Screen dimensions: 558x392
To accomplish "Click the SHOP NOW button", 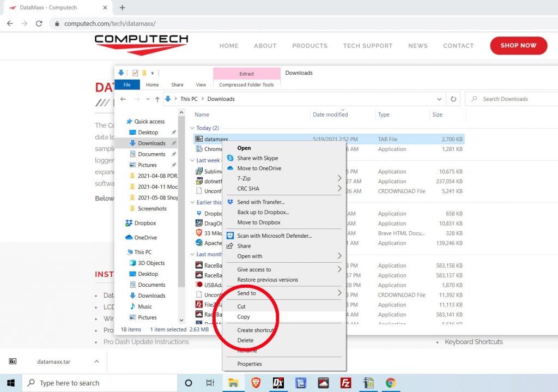I will pyautogui.click(x=519, y=46).
